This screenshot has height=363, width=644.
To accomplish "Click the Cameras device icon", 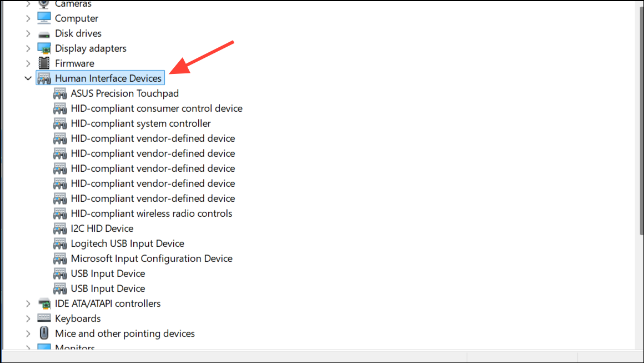I will 43,4.
